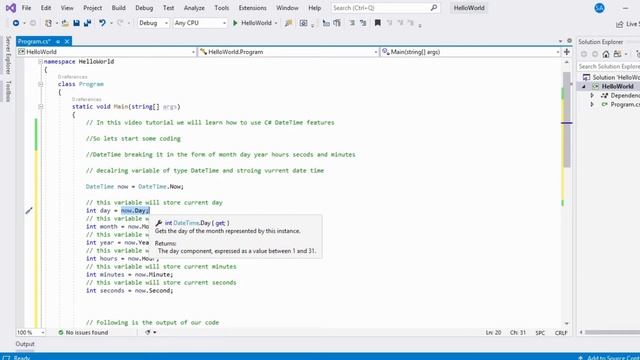
Task: Click the grayed-out Redo toolbar icon
Action: 120,23
